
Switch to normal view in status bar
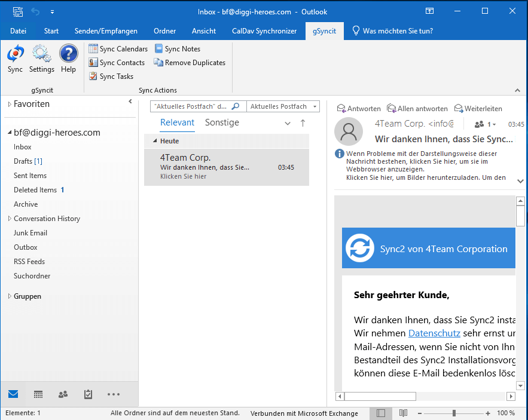click(x=381, y=413)
